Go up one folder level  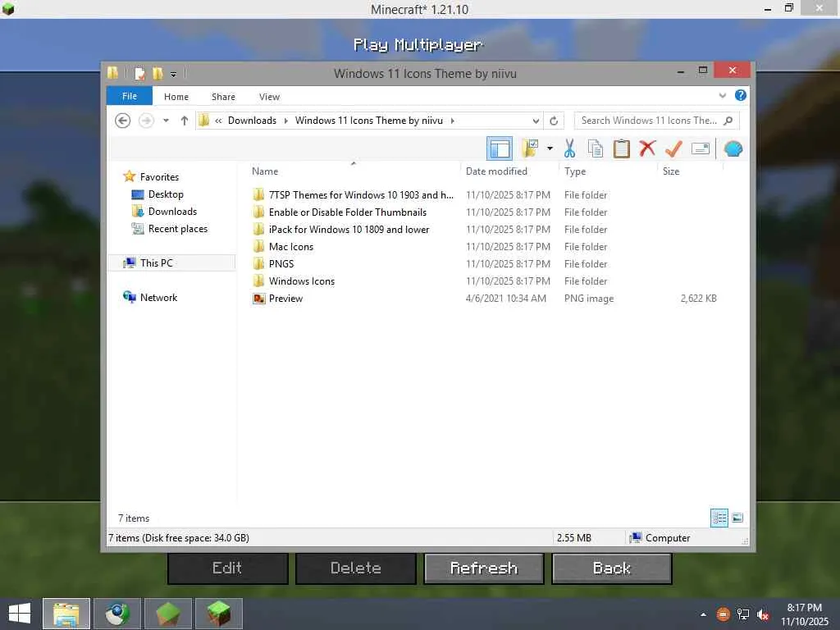pyautogui.click(x=185, y=121)
